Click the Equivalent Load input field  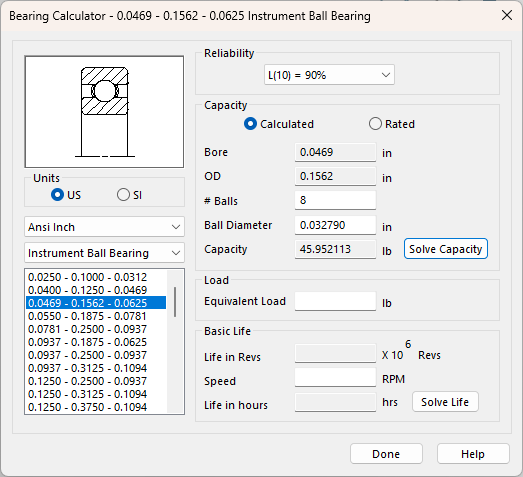tap(335, 301)
